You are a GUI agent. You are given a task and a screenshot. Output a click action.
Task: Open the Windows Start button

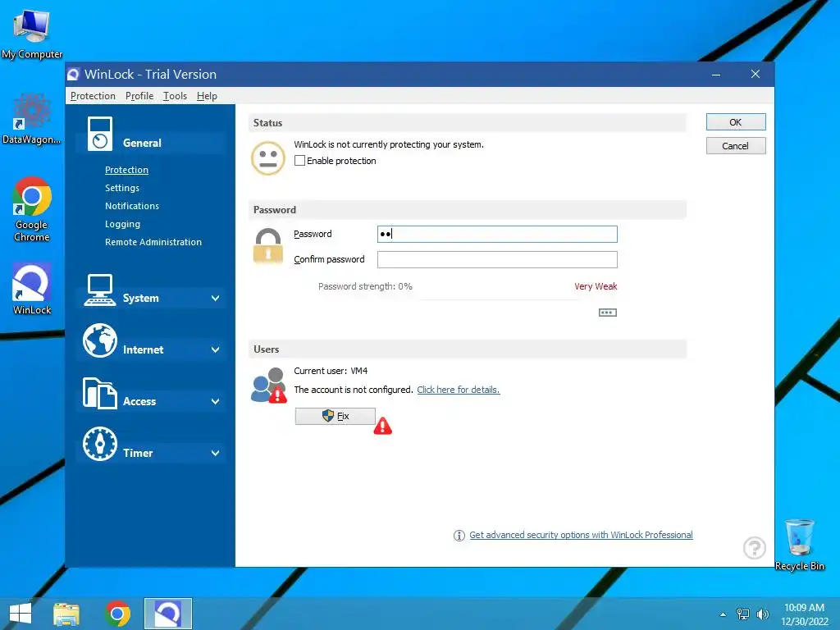21,614
